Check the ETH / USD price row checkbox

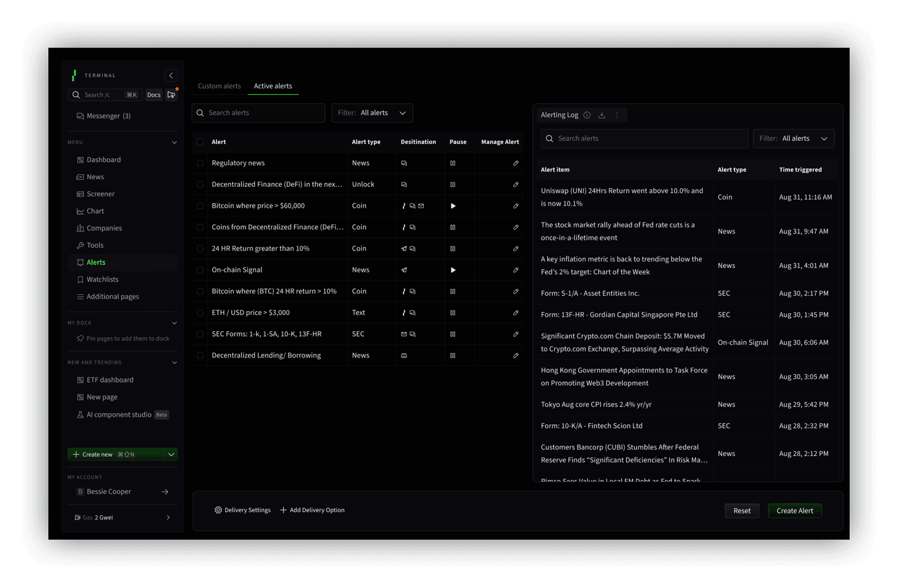point(200,313)
